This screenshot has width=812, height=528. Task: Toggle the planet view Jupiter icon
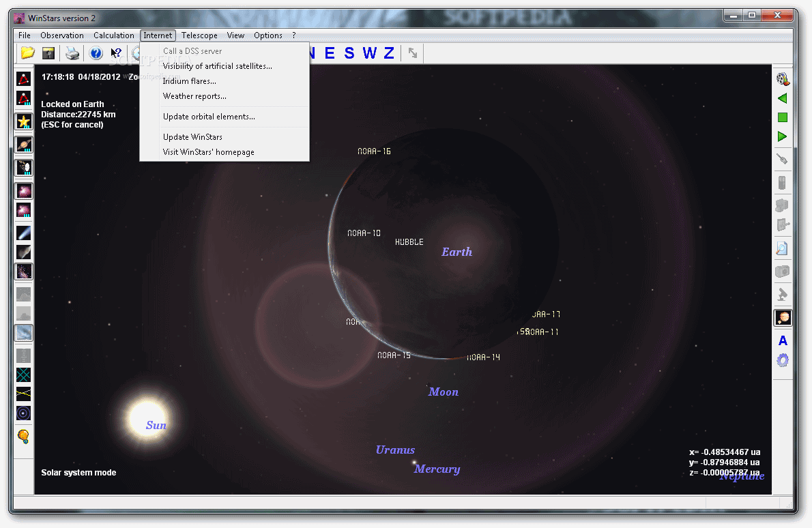coord(783,317)
